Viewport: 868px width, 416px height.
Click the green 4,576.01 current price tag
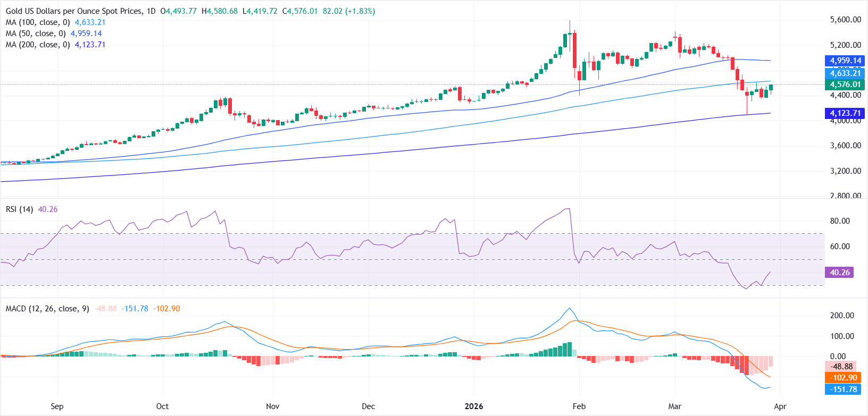point(845,84)
